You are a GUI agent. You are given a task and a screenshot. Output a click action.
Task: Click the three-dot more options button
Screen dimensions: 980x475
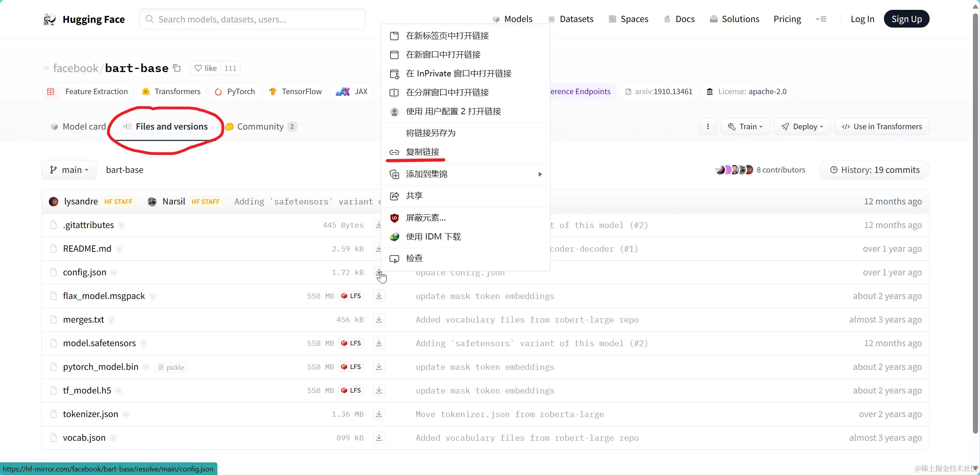coord(708,126)
